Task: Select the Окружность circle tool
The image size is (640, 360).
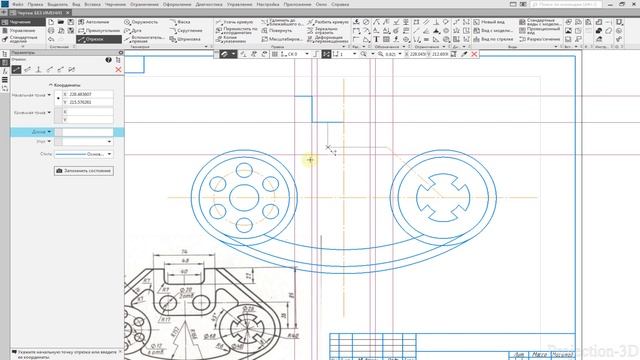Action: [141, 22]
